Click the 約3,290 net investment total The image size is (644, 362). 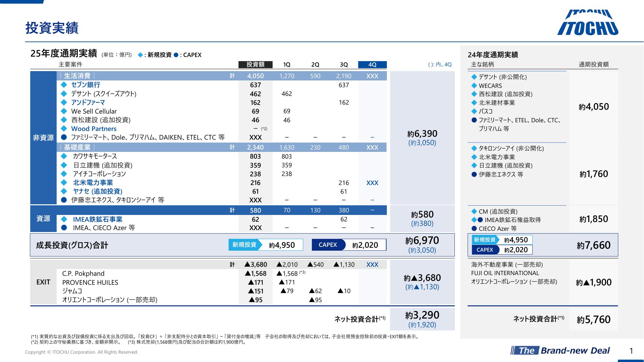click(422, 315)
